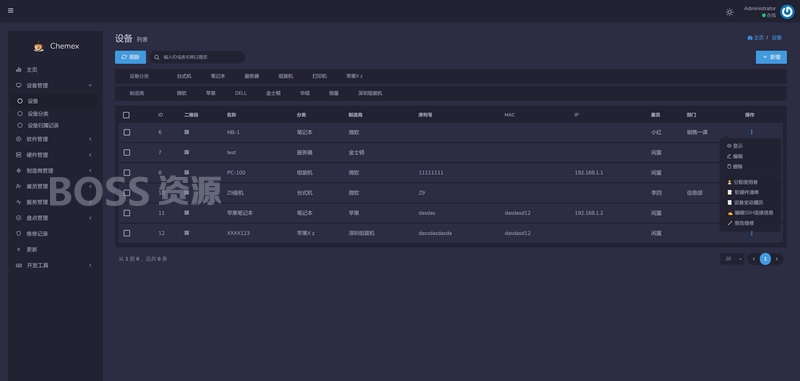Check the row checkbox for Z9组机
Viewport: 800px width, 381px height.
(127, 193)
